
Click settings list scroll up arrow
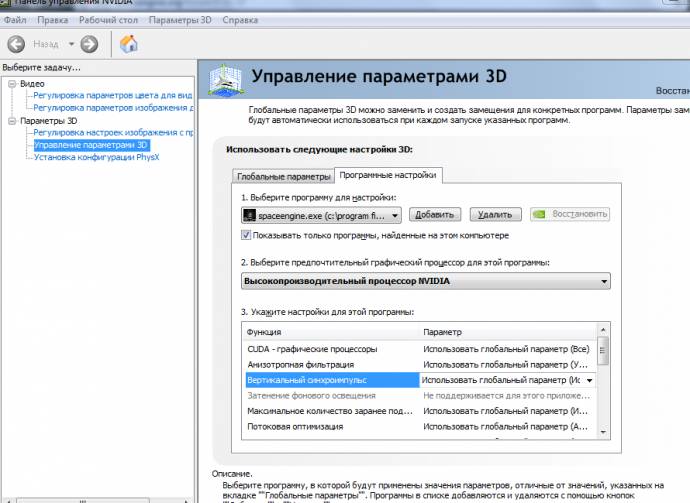click(x=603, y=330)
